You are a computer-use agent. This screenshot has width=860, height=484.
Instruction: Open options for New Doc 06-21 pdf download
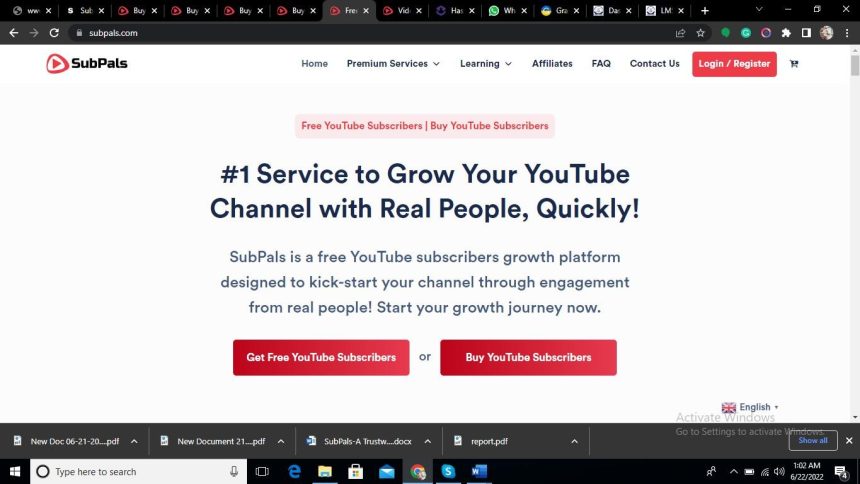click(x=134, y=441)
